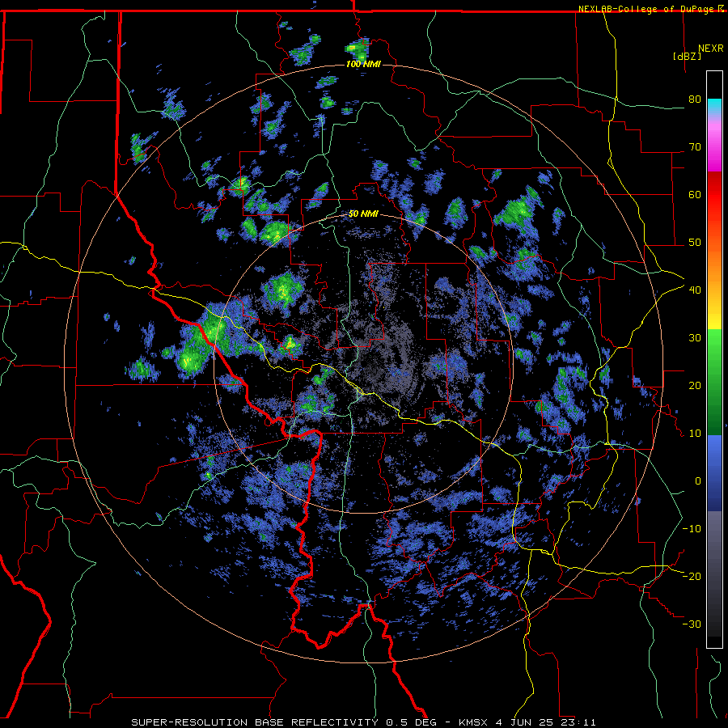Screen dimensions: 728x728
Task: Click the 4 JUN 25 23:11 timestamp
Action: 547,722
